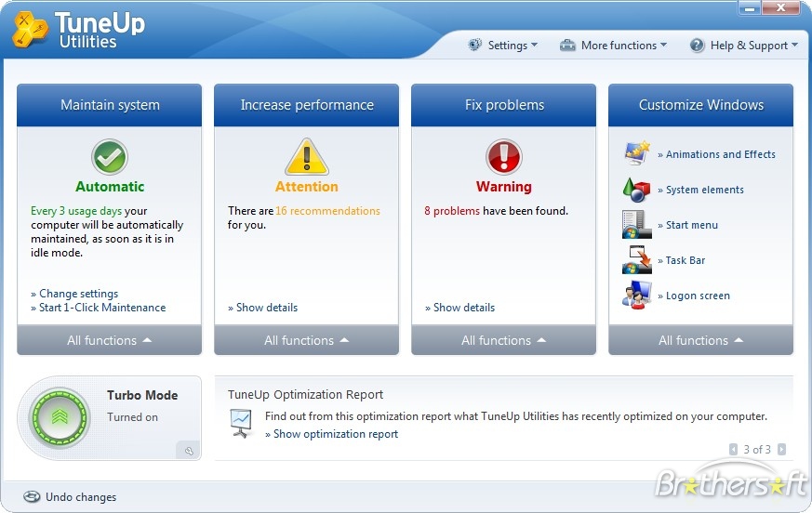Click the Logon screen users icon
The width and height of the screenshot is (812, 513).
(636, 295)
